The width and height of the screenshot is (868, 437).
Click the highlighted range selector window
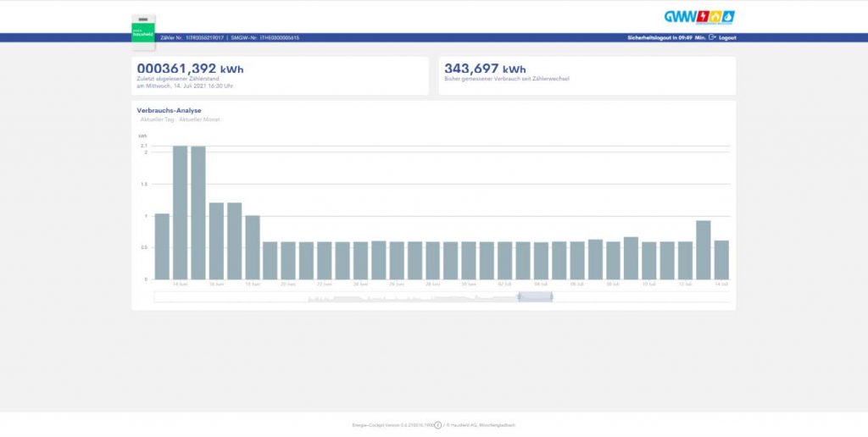535,296
